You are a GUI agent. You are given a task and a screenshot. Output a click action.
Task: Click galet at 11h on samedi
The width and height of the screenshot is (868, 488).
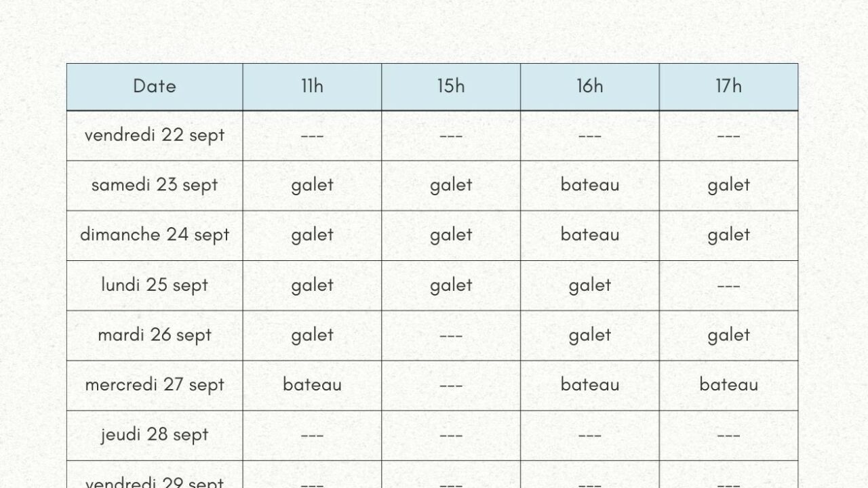pos(312,185)
